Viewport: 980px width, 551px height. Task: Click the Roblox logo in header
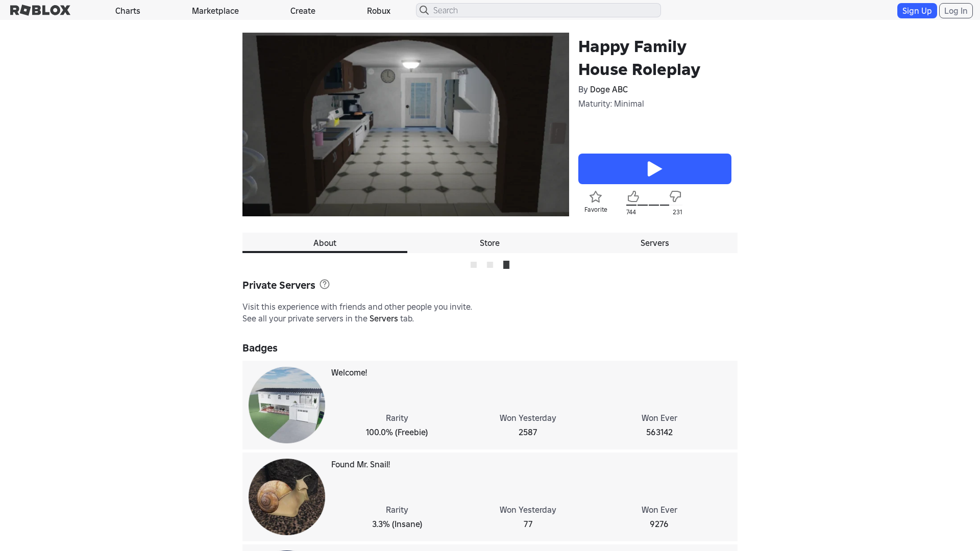tap(40, 10)
